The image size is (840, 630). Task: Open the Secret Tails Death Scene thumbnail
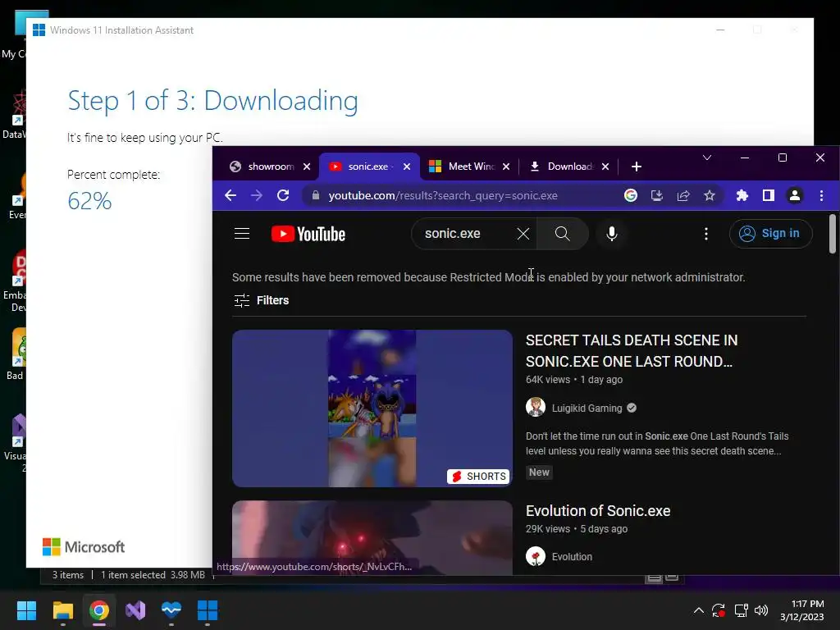[x=372, y=409]
